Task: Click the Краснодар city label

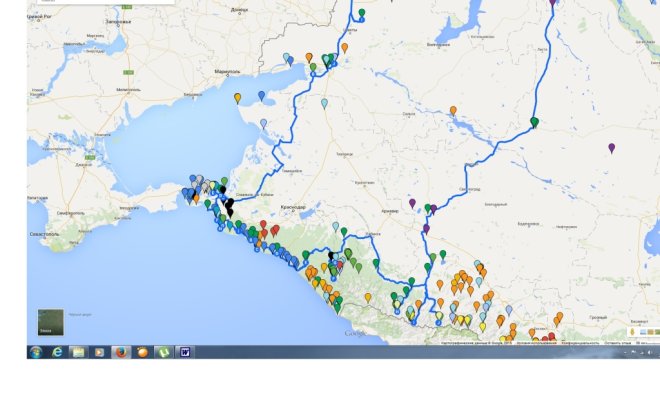Action: 293,208
